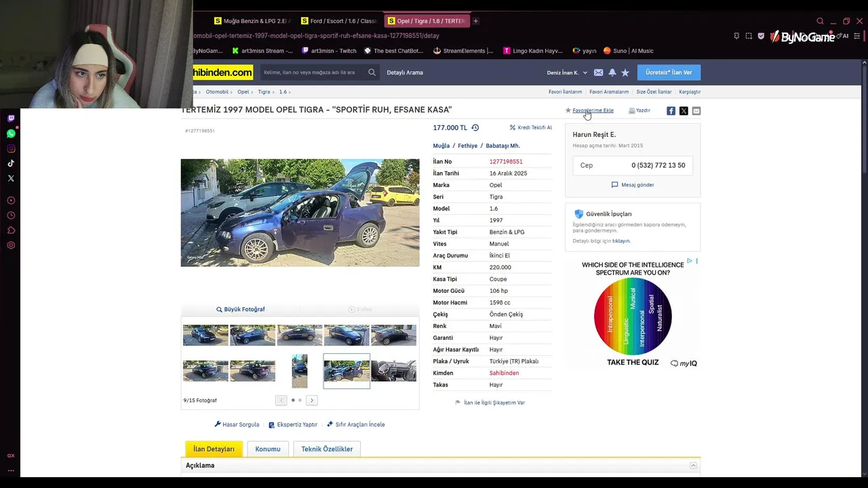Click the search magnifier in sahibinden search box

tap(372, 73)
